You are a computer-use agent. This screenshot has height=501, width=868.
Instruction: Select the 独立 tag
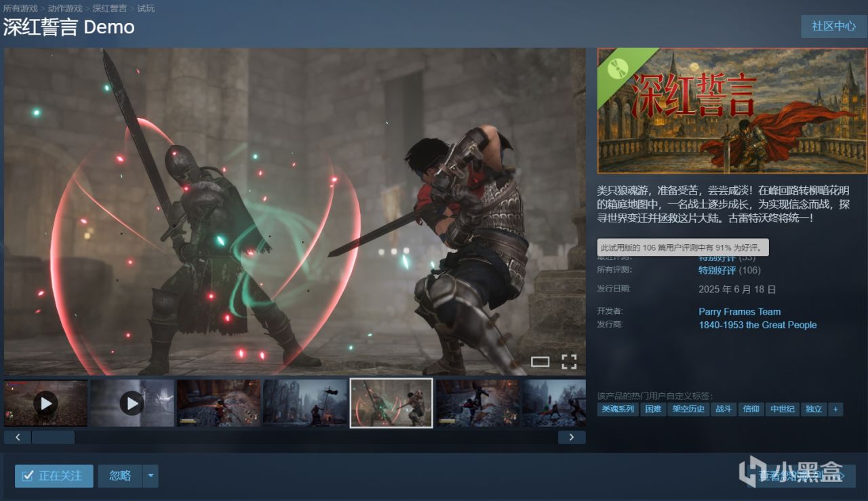click(x=814, y=409)
